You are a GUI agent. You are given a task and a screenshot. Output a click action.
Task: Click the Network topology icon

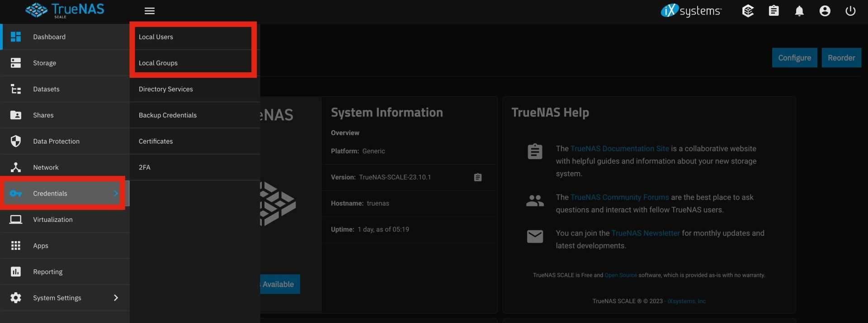coord(16,167)
